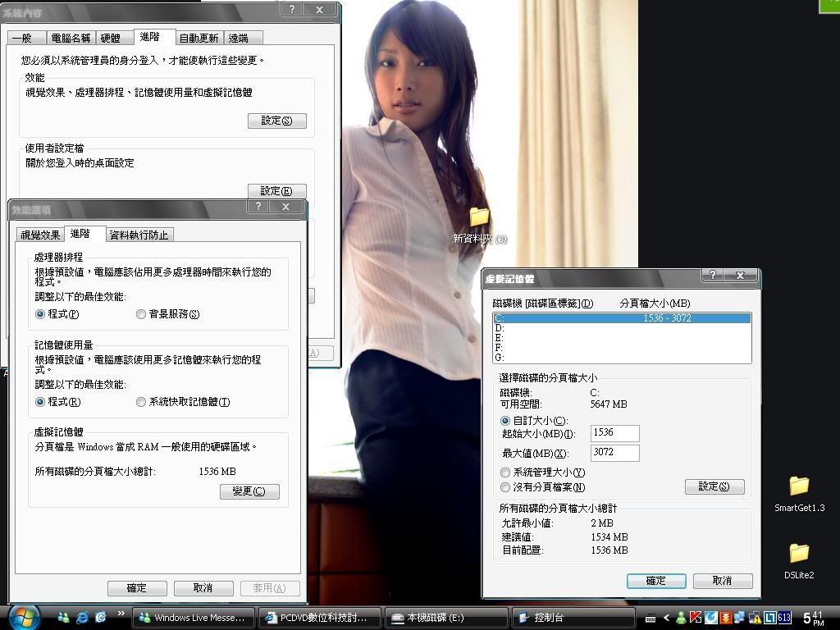The image size is (840, 630).
Task: Choose 系統快取記憶體 for memory usage
Action: (141, 402)
